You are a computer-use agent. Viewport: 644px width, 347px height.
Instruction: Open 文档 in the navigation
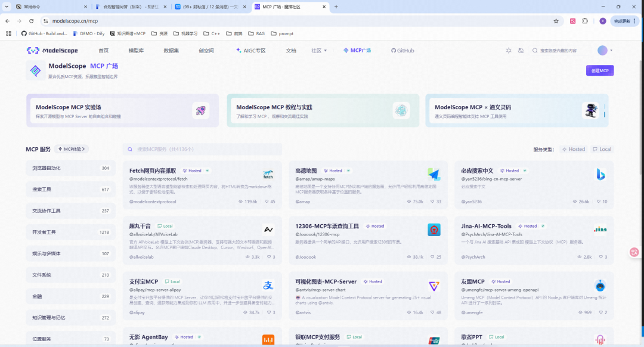tap(291, 51)
